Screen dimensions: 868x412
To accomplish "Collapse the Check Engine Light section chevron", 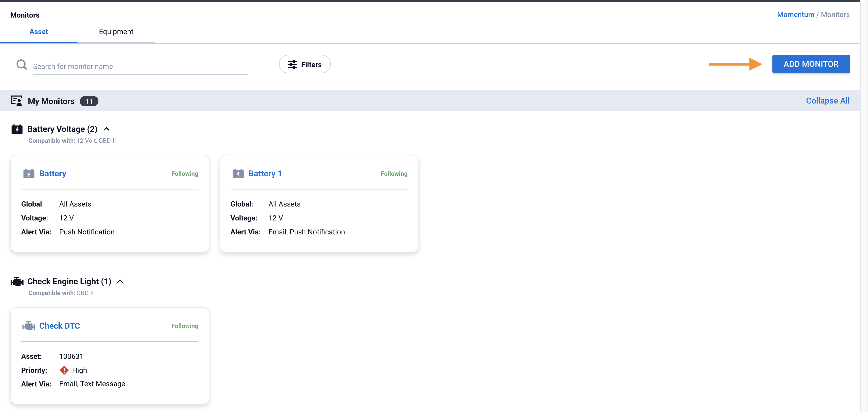I will 120,281.
